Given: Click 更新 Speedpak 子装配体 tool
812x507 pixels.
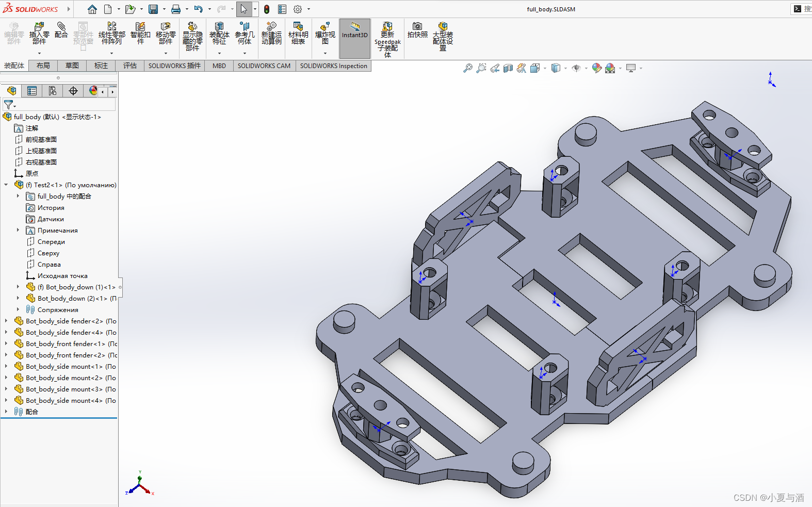Looking at the screenshot, I should click(x=387, y=39).
